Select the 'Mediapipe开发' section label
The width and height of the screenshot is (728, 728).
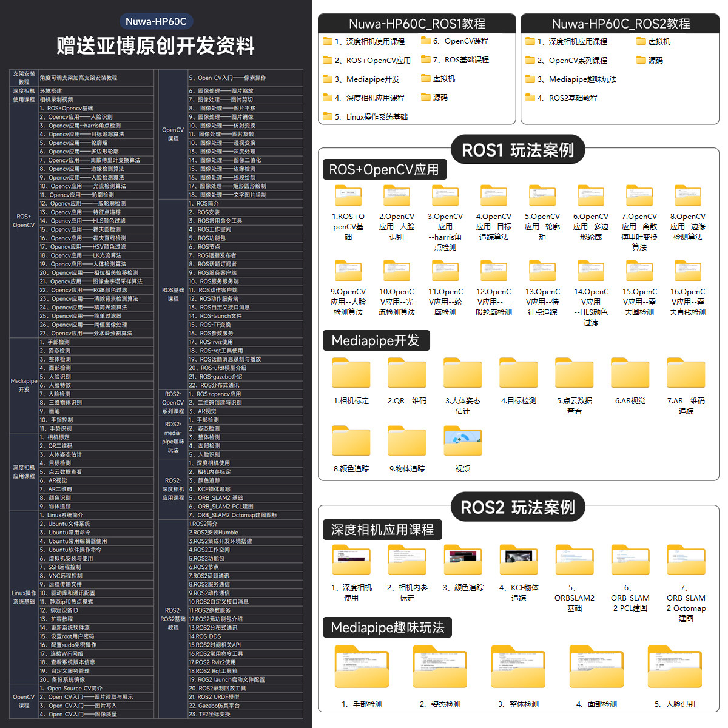[376, 340]
